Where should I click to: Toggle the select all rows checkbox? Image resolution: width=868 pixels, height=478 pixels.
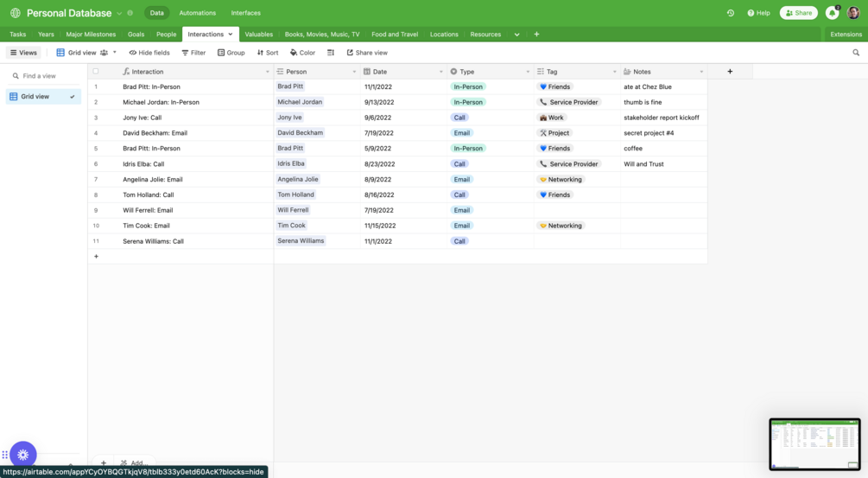(96, 72)
